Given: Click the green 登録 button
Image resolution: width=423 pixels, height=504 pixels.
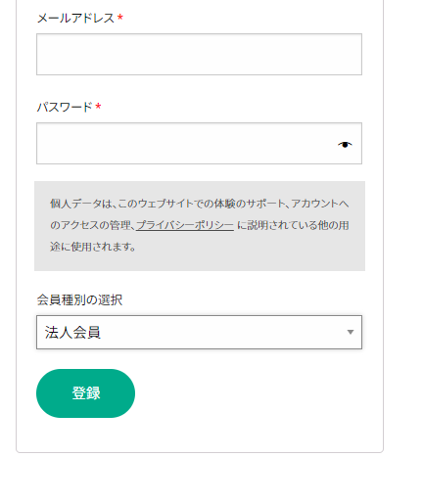Looking at the screenshot, I should 85,393.
